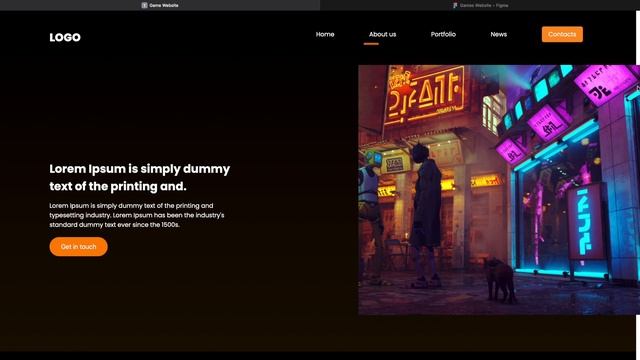This screenshot has height=360, width=640.
Task: Click the Game Website tab favicon
Action: click(x=144, y=5)
